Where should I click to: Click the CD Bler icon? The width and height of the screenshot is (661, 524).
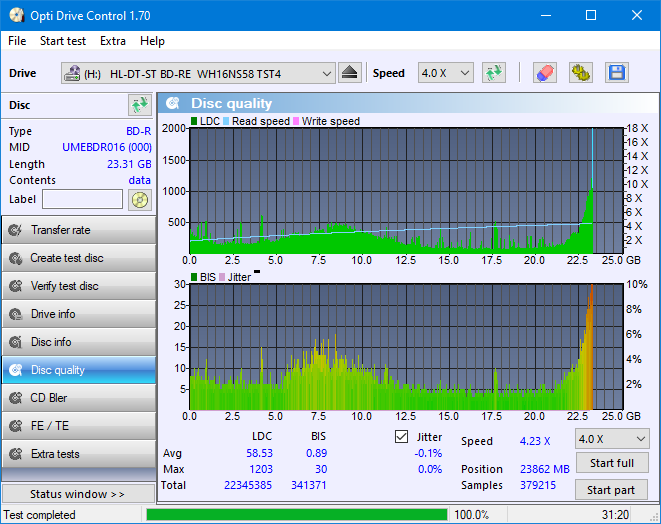click(x=16, y=398)
